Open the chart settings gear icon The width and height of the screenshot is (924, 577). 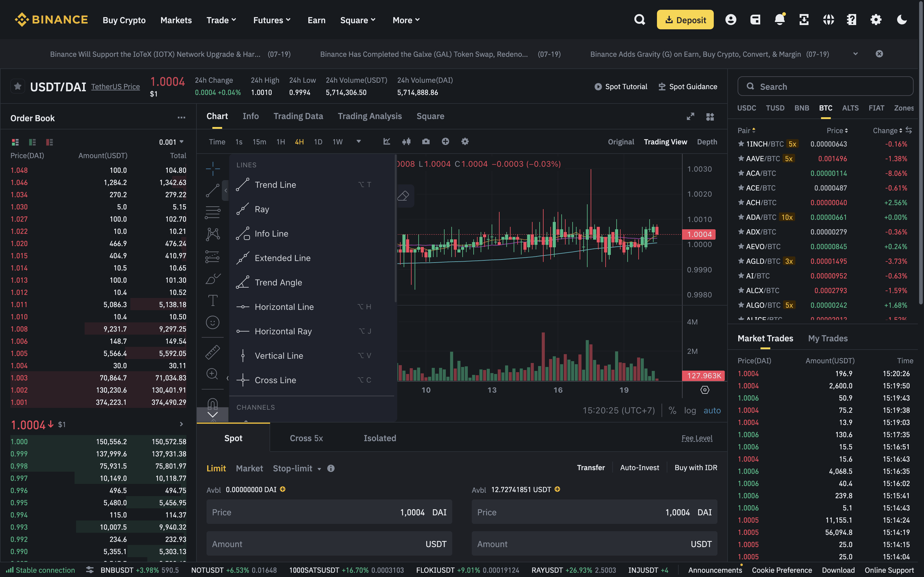(x=465, y=142)
